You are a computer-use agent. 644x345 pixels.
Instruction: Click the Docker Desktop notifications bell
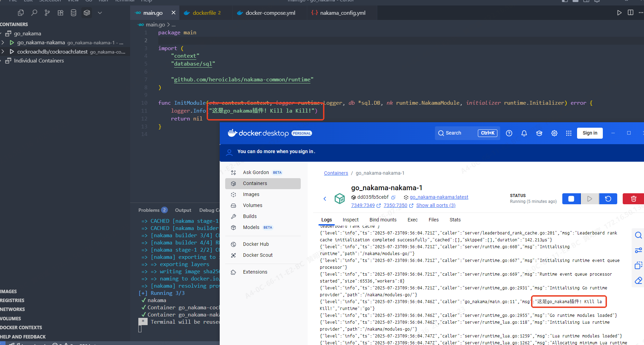coord(524,133)
